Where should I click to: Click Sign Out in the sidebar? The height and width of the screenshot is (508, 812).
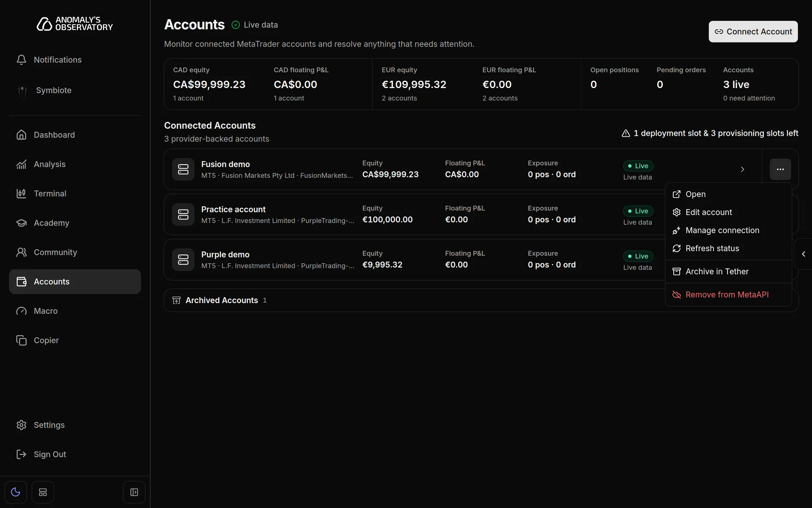pyautogui.click(x=75, y=454)
